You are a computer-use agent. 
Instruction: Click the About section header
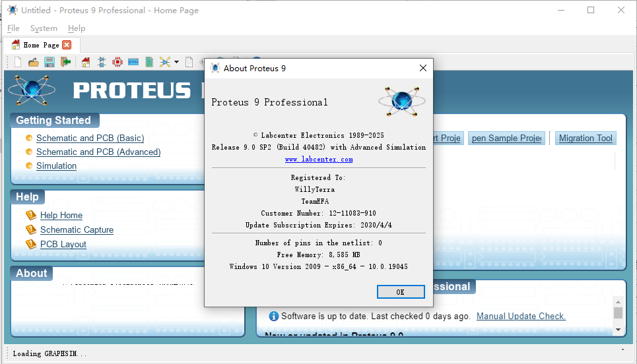click(31, 273)
